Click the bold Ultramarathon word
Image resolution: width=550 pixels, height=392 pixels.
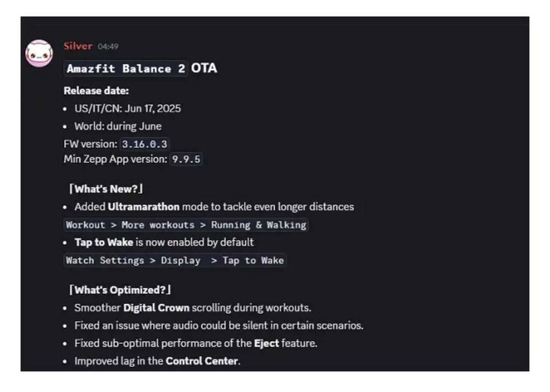[144, 207]
